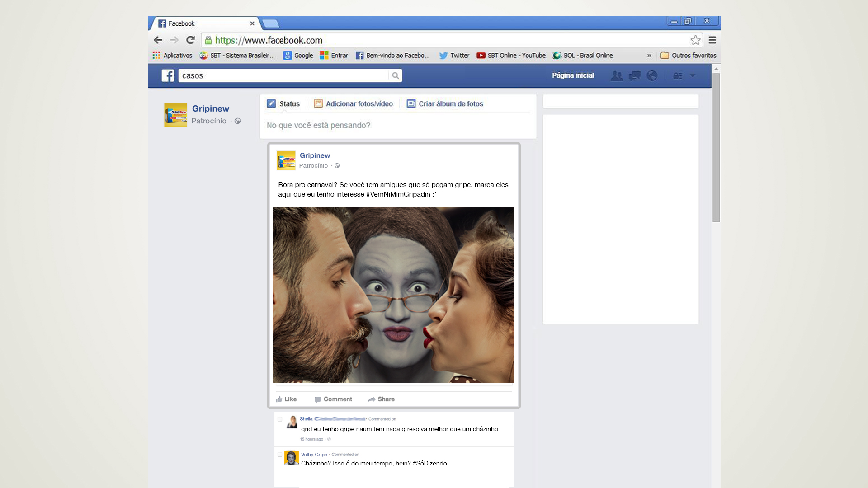
Task: Open the Twitter bookmark
Action: click(454, 56)
